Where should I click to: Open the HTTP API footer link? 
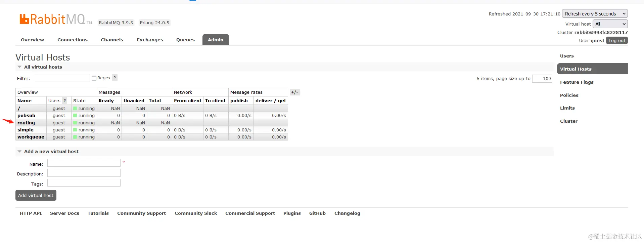[x=31, y=213]
